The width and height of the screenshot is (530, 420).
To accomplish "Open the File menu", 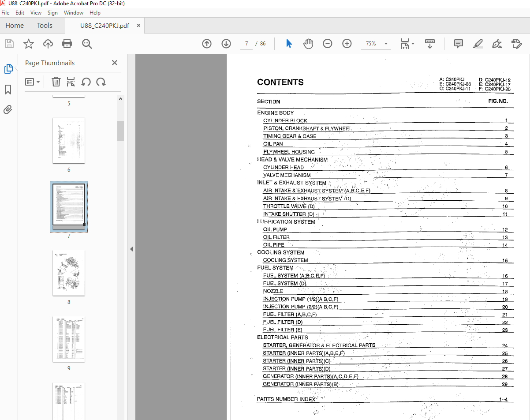I will (5, 13).
